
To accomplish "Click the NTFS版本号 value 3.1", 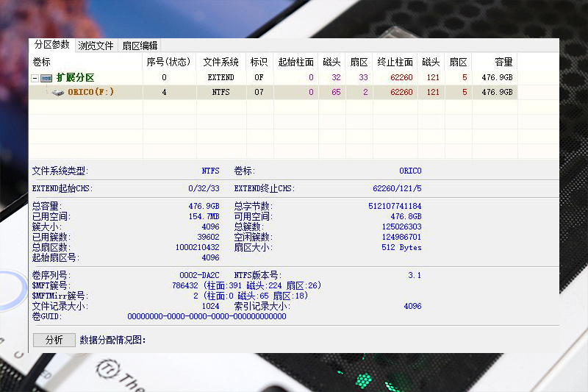I will [415, 275].
